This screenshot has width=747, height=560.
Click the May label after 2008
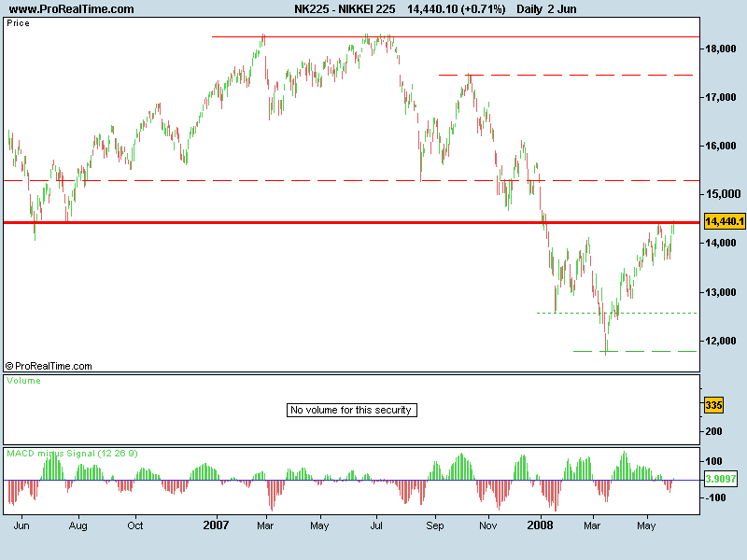point(646,525)
